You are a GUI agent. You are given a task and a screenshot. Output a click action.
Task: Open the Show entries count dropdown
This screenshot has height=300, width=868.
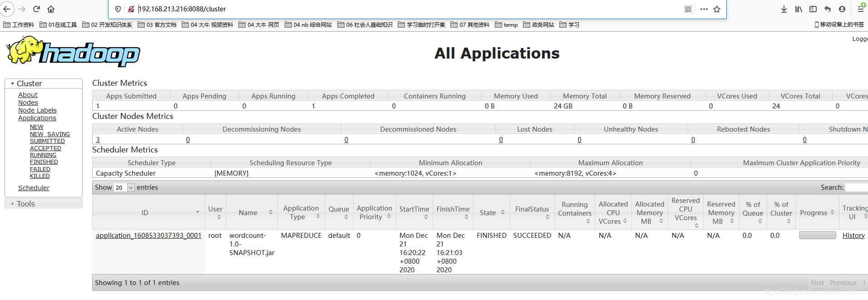click(124, 187)
